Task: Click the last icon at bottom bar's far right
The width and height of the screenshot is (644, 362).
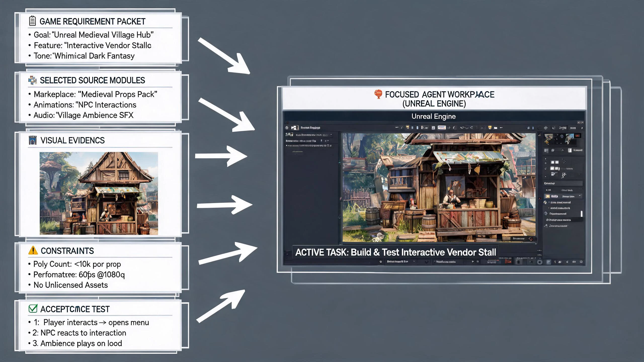Action: 581,262
